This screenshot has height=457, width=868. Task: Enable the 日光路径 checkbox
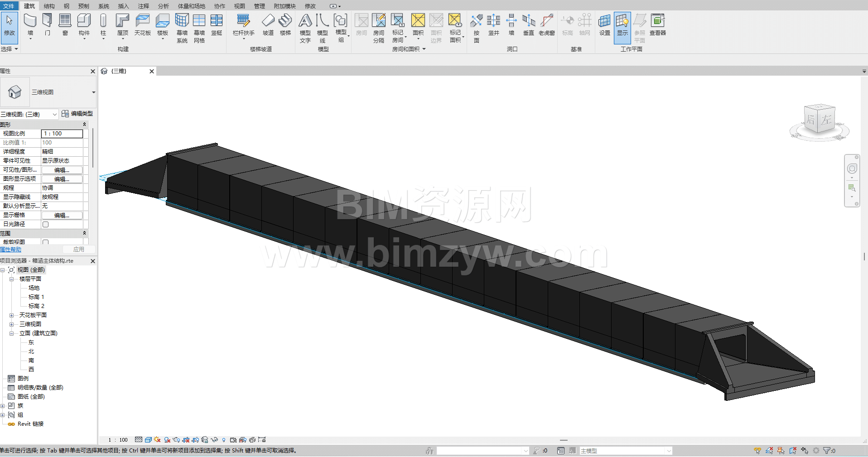tap(45, 224)
